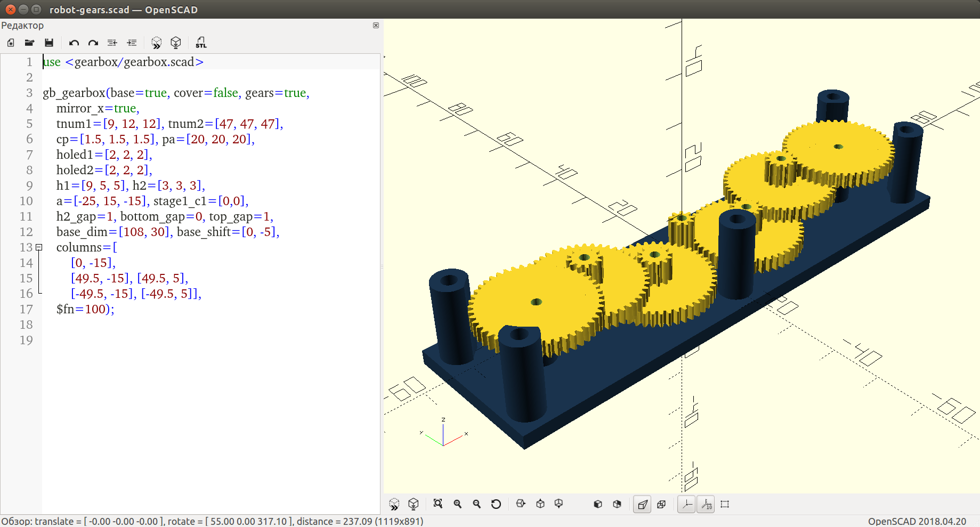The width and height of the screenshot is (980, 527).
Task: Toggle Show Edges in viewer
Action: click(725, 504)
